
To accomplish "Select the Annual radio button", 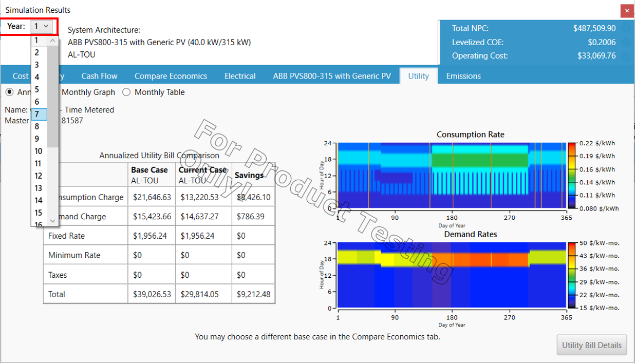I will click(x=9, y=92).
